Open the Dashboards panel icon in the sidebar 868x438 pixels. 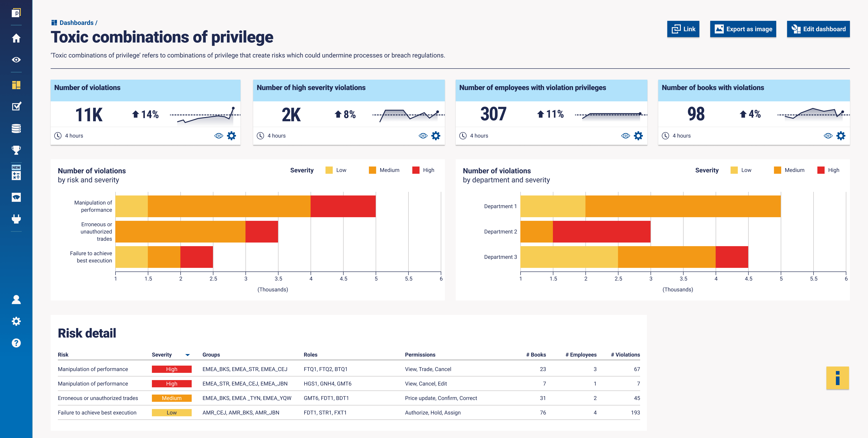(x=16, y=85)
